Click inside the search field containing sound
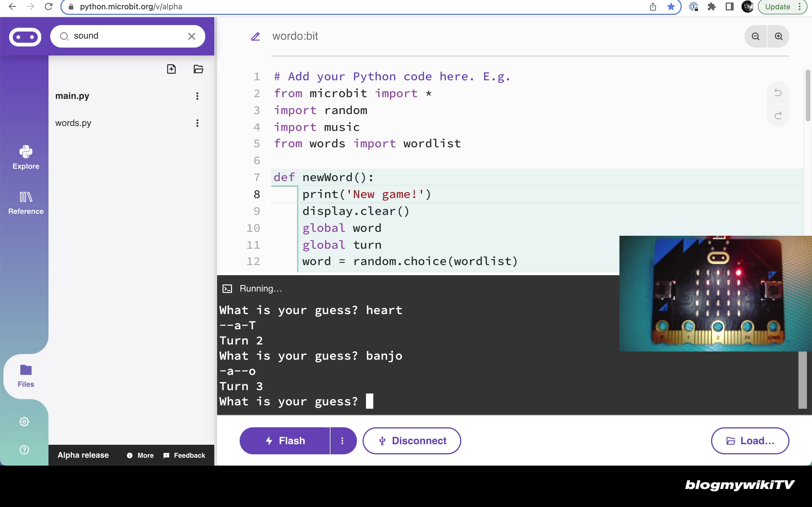 (127, 36)
